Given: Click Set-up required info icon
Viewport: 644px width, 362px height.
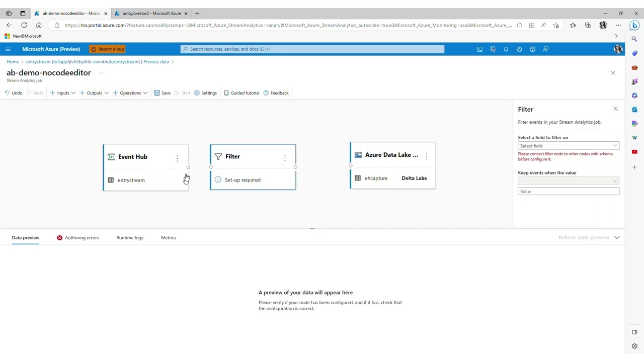Looking at the screenshot, I should [x=218, y=179].
